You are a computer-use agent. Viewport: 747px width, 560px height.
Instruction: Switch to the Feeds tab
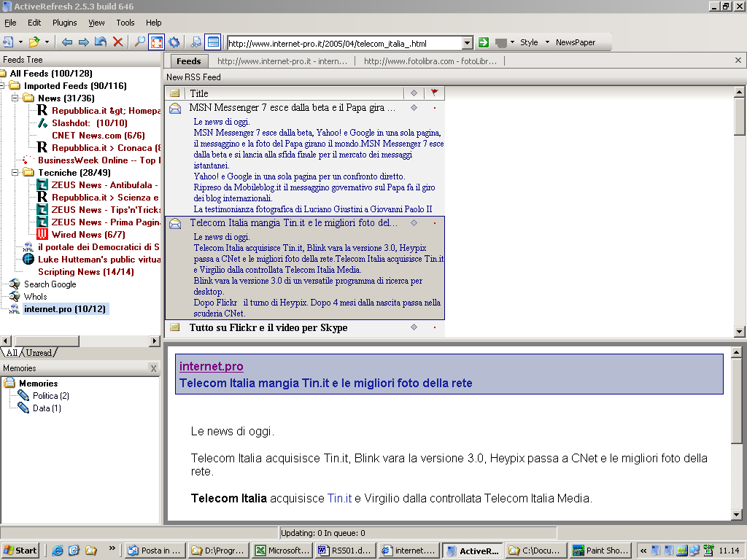189,61
